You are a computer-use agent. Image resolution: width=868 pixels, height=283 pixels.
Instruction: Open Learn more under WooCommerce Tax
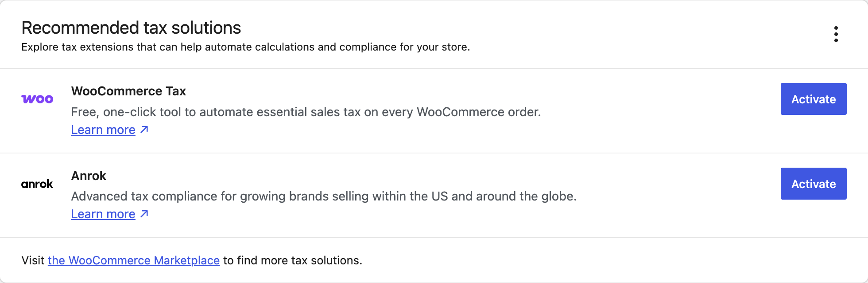pos(103,130)
